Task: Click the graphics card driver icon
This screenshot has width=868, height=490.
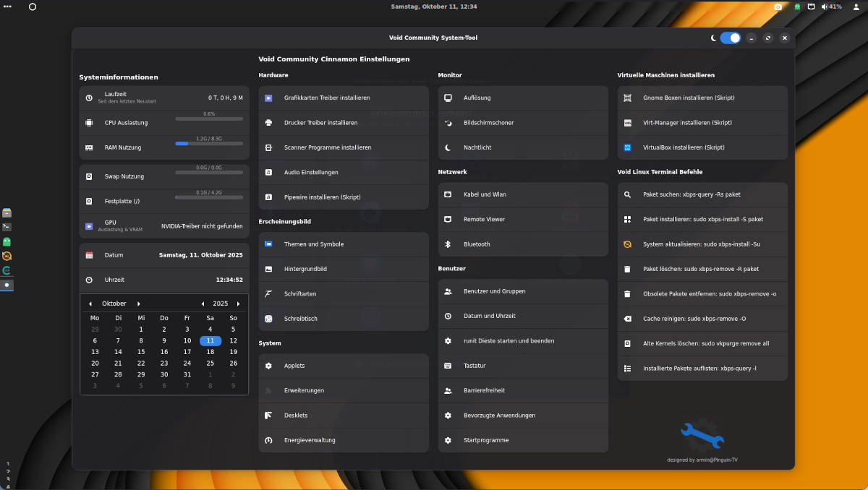Action: point(268,98)
